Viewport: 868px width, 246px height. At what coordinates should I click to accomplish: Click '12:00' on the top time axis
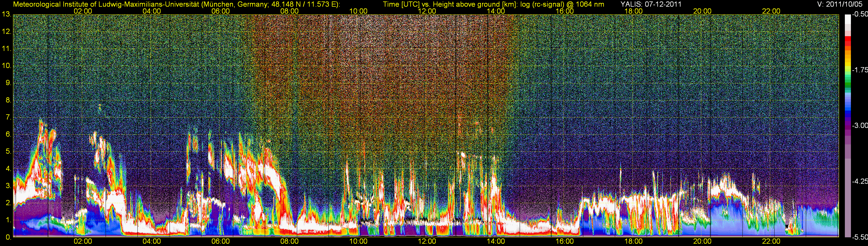click(x=427, y=11)
